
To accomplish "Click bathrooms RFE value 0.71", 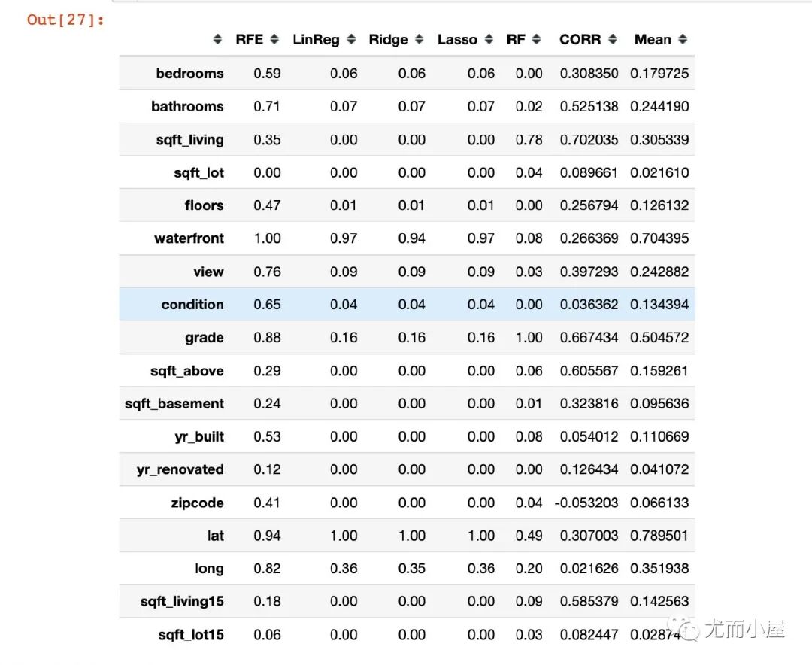I will pyautogui.click(x=267, y=106).
